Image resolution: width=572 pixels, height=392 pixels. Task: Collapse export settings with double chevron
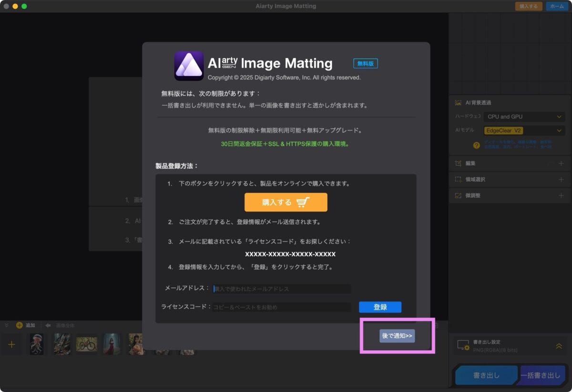559,346
